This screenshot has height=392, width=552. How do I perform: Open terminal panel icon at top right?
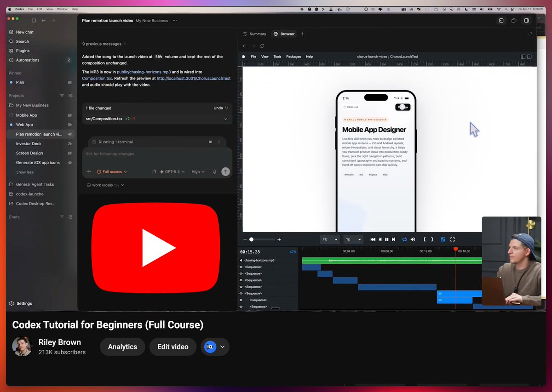click(x=501, y=20)
